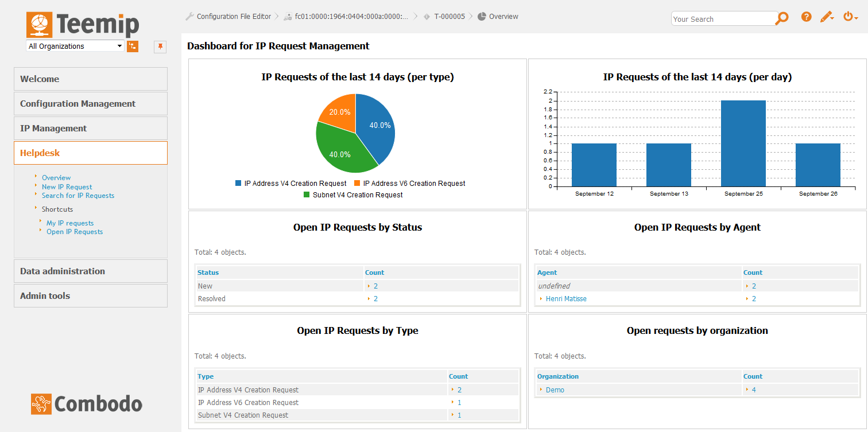Click the New IP Request link
The width and height of the screenshot is (868, 432).
click(67, 187)
